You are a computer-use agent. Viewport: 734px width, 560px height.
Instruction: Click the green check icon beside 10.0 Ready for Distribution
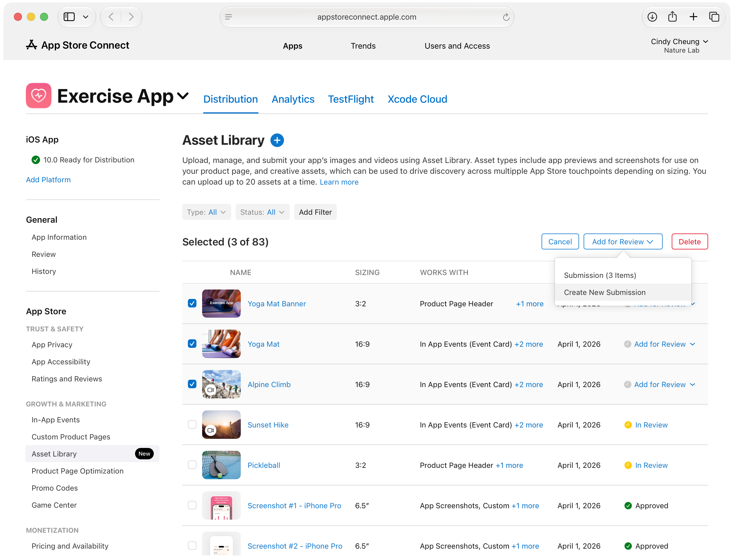click(x=36, y=160)
